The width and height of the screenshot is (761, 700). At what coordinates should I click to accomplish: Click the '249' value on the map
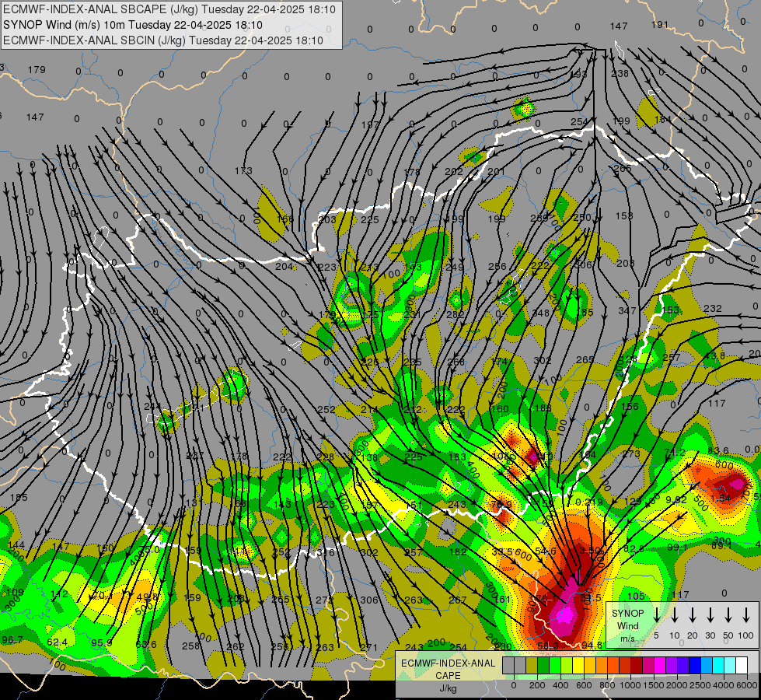click(455, 267)
